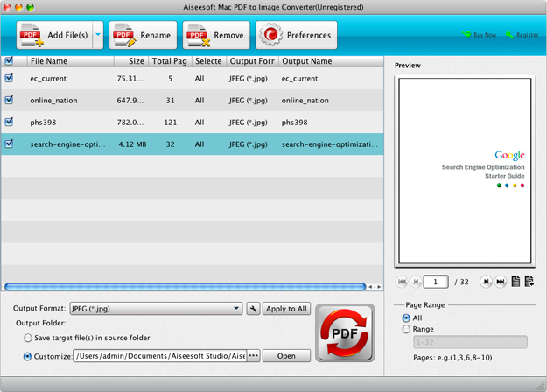Go to the previous preview page
The width and height of the screenshot is (547, 392).
coord(417,282)
